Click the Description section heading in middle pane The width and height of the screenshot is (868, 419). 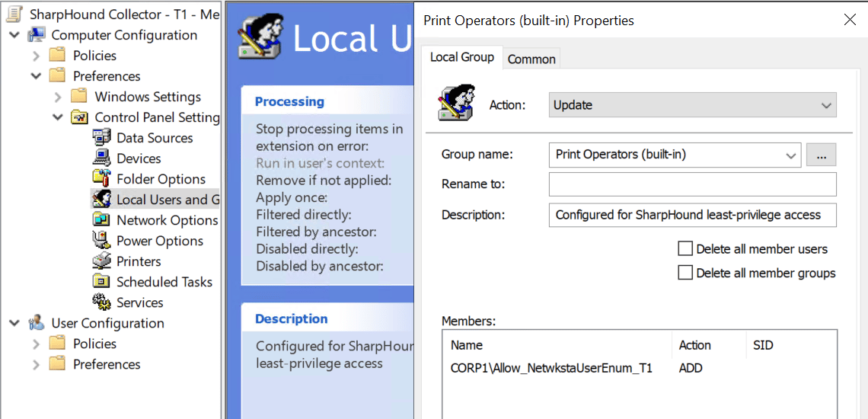pyautogui.click(x=291, y=318)
